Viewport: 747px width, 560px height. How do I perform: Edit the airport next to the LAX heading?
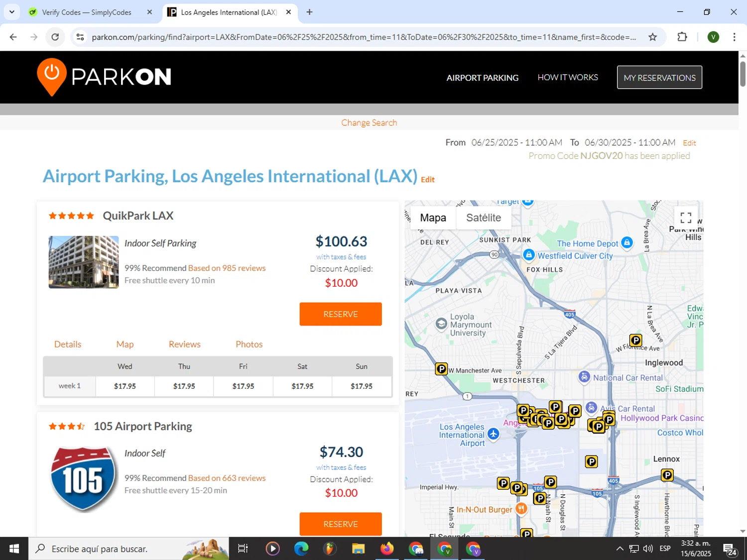(428, 180)
